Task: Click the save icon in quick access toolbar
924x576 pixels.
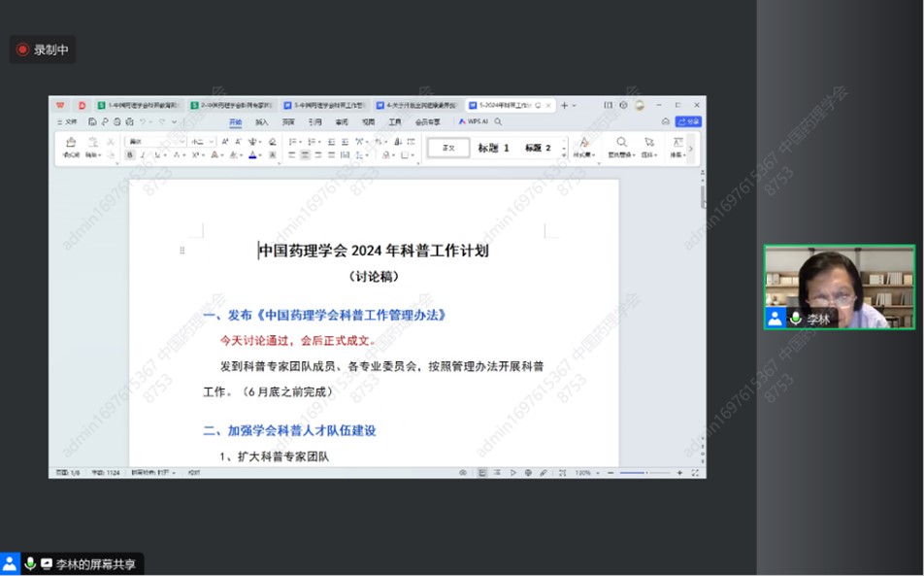Action: click(92, 121)
